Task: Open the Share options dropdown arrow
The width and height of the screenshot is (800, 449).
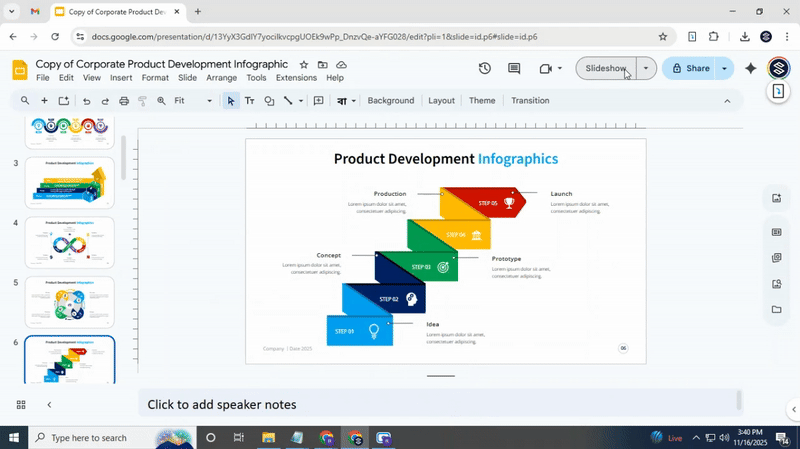Action: 723,69
